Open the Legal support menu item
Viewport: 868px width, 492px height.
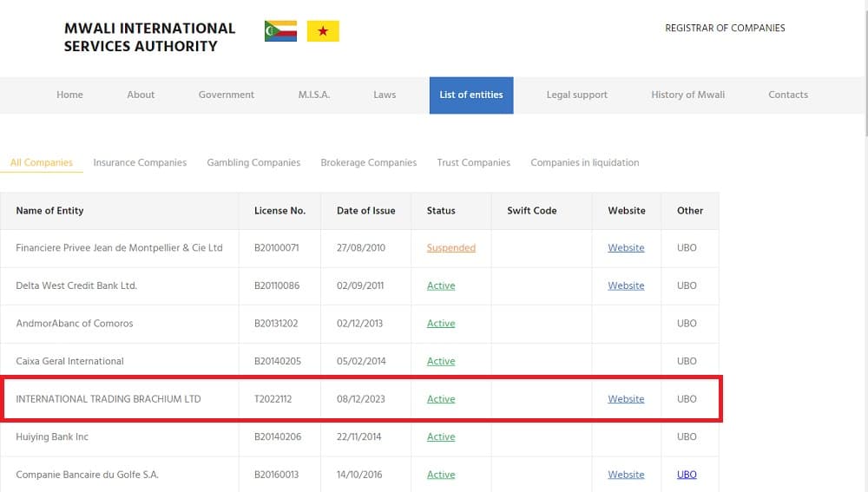tap(577, 95)
